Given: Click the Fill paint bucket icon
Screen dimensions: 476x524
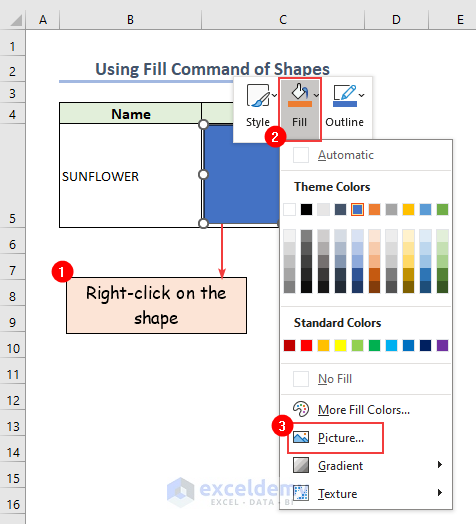Looking at the screenshot, I should click(300, 95).
